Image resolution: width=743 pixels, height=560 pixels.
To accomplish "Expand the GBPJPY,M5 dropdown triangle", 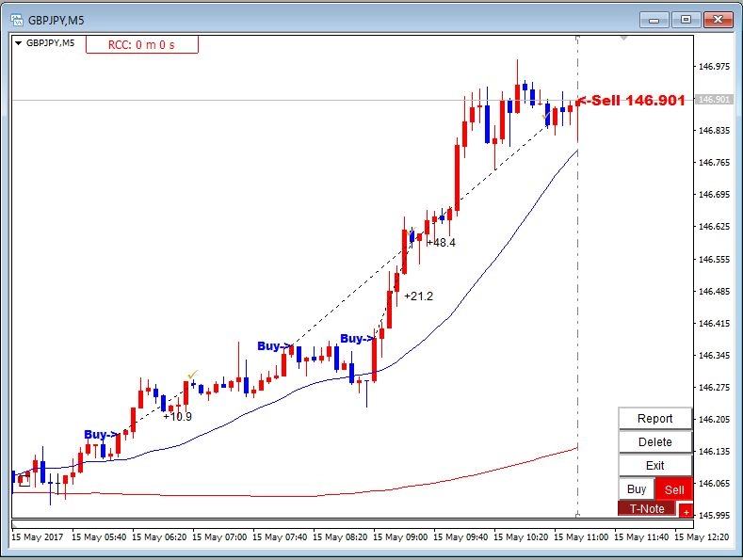I will 19,43.
